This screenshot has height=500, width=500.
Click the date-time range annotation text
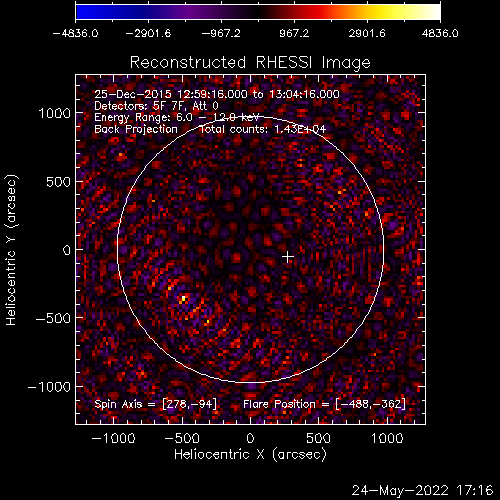[217, 94]
